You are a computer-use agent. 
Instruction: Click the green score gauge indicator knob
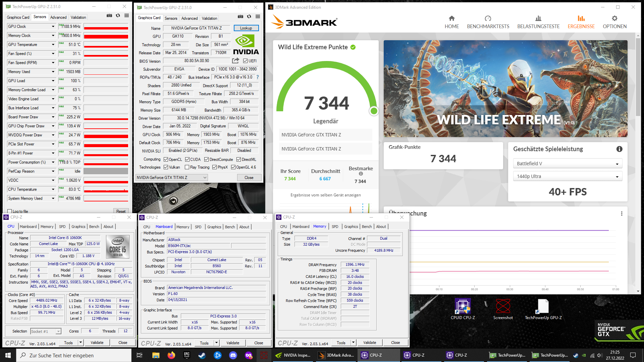tap(374, 111)
